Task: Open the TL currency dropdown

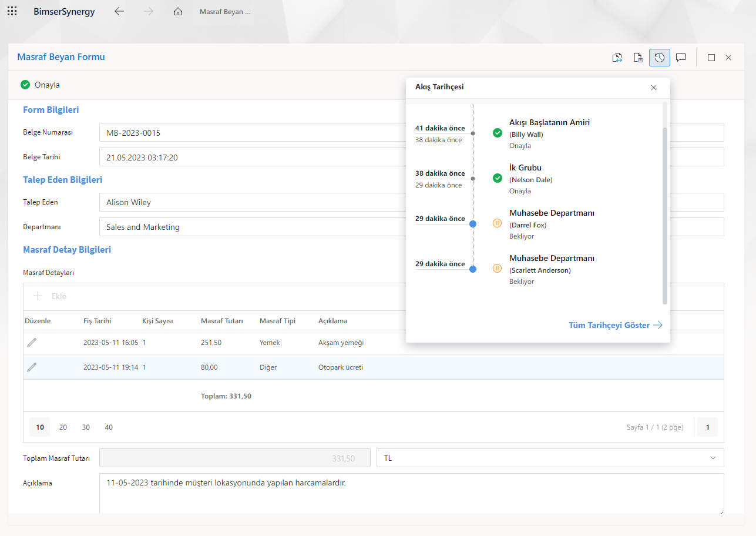Action: coord(550,458)
